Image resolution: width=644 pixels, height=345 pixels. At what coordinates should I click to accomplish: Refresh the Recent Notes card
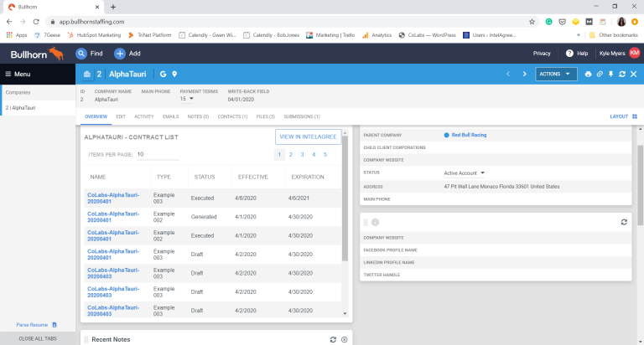[x=333, y=339]
